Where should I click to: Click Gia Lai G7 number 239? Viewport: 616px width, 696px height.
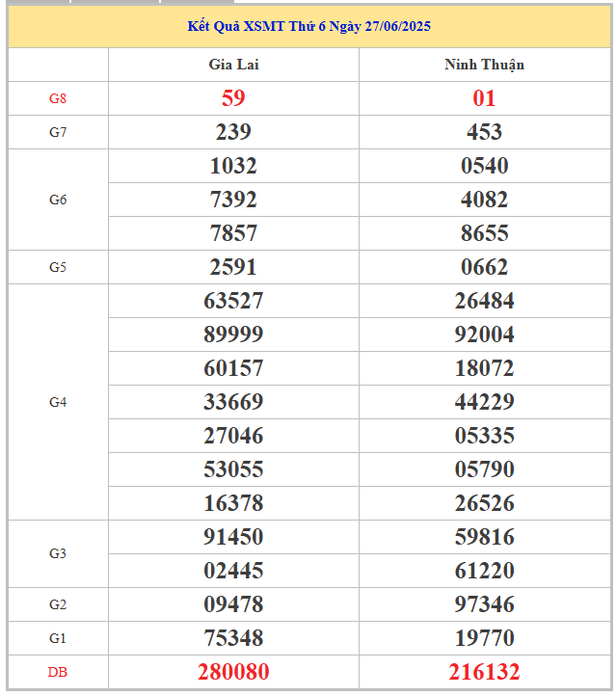coord(233,132)
